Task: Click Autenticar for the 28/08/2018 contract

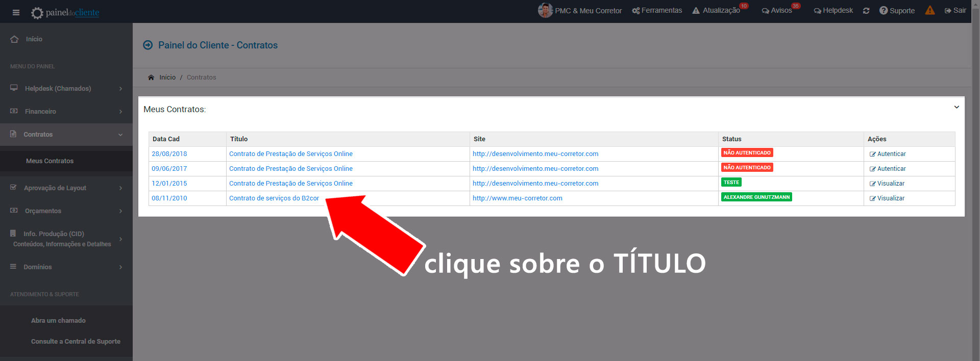Action: point(888,154)
